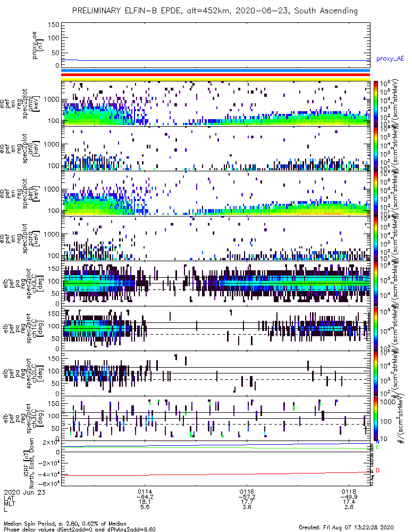Image resolution: width=412 pixels, height=532 pixels.
Task: Click the 0114 time tick label
Action: click(x=145, y=492)
